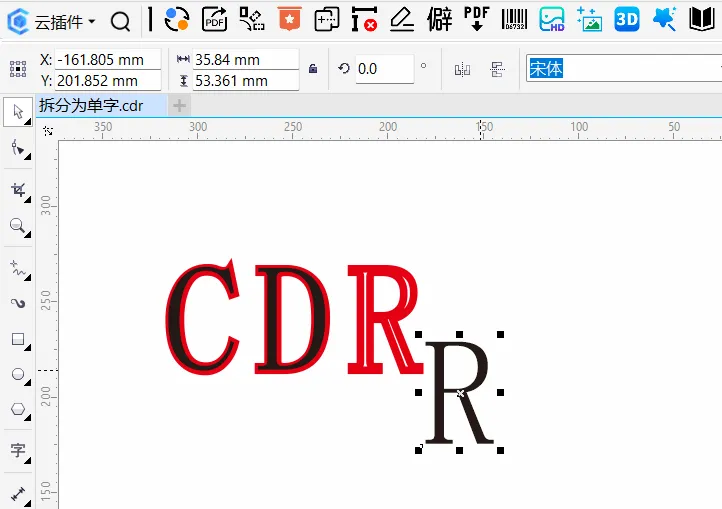Click the Y position field 201.852 mm
Viewport: 722px width, 509px height.
click(108, 81)
